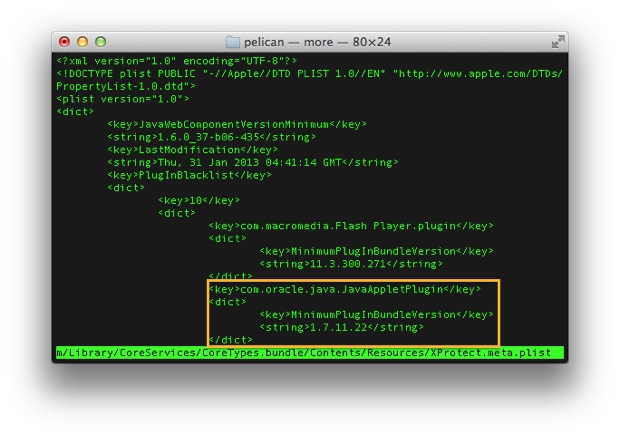Click the folder proxy icon beside pelican title
Image resolution: width=620 pixels, height=435 pixels.
tap(232, 42)
